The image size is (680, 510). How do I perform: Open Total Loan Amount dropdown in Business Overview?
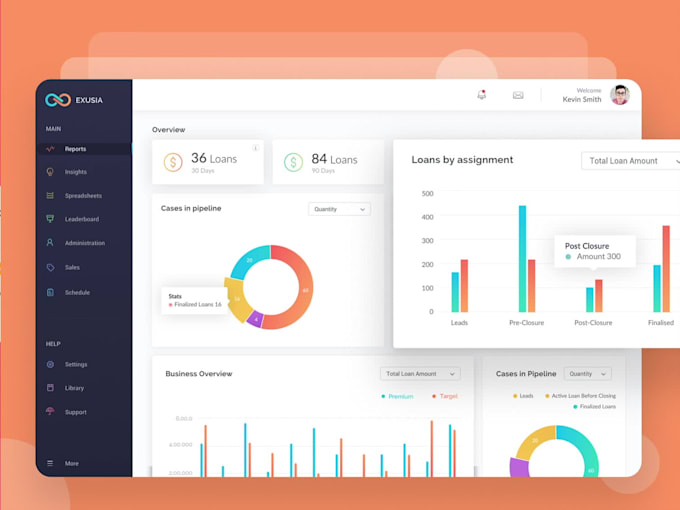point(420,374)
